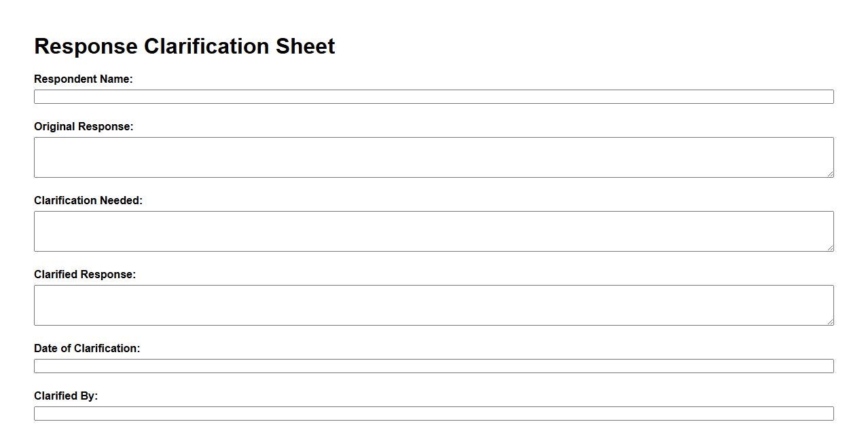Screen dimensions: 868x441
Task: Click the word "Clarification" in the main heading
Action: click(x=206, y=46)
